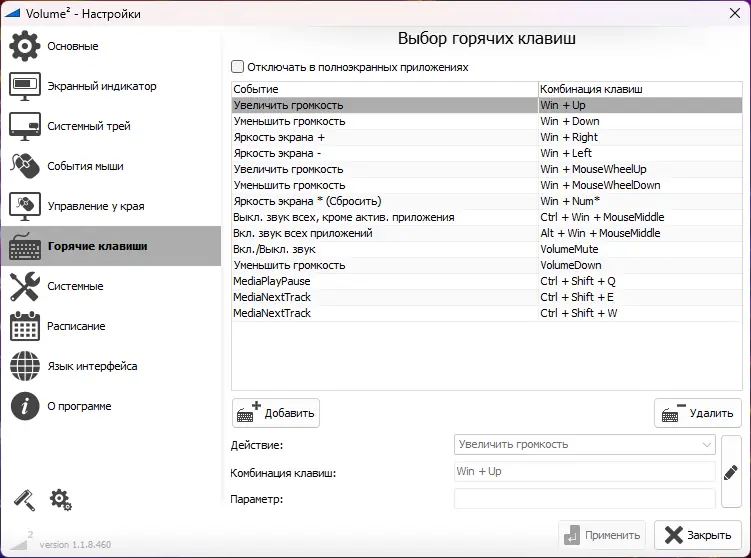Click the wrench icon for Системные

(24, 286)
